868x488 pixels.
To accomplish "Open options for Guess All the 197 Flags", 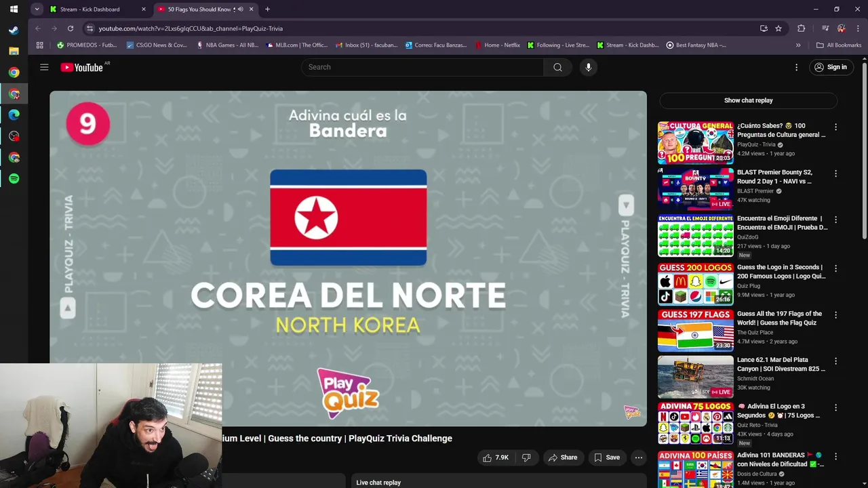I will pos(835,314).
